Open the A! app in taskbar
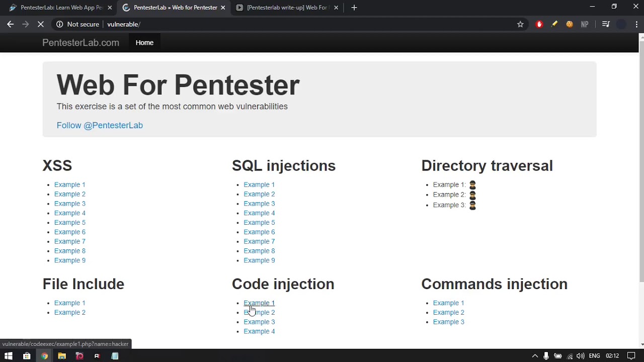This screenshot has width=644, height=362. (x=97, y=356)
